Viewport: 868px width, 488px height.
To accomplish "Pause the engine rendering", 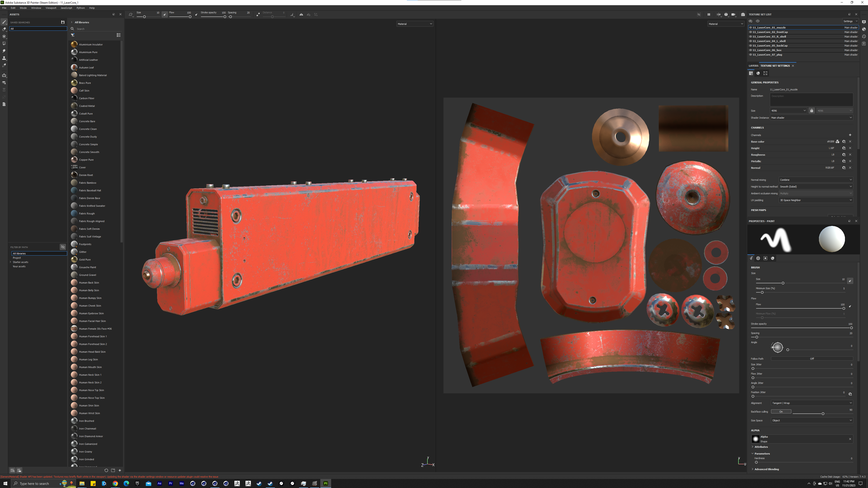I will tap(709, 14).
